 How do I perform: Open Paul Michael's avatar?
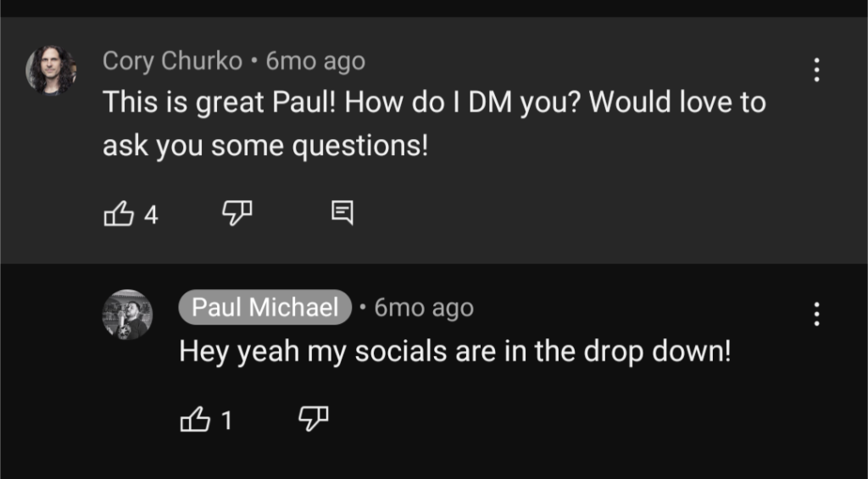[126, 315]
